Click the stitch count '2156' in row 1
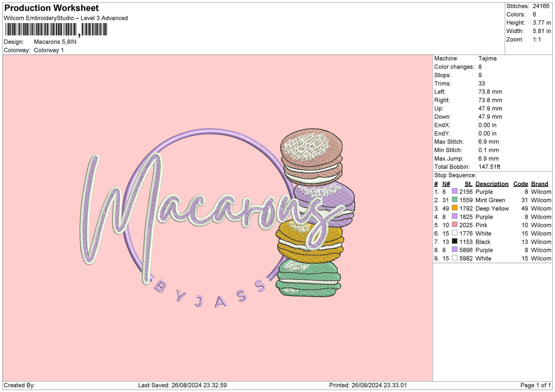 (466, 192)
